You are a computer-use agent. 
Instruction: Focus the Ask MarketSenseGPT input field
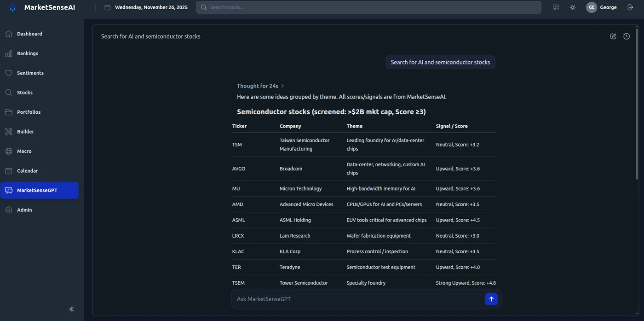point(359,299)
